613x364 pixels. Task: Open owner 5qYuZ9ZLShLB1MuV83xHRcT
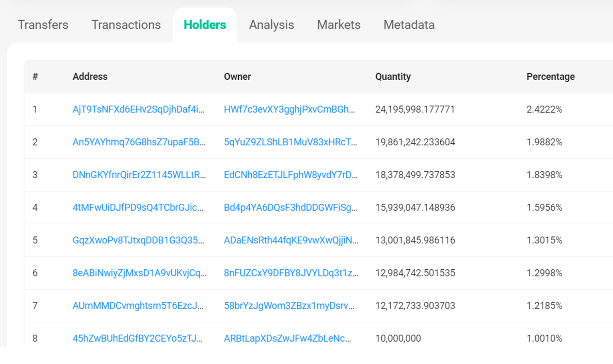click(290, 142)
